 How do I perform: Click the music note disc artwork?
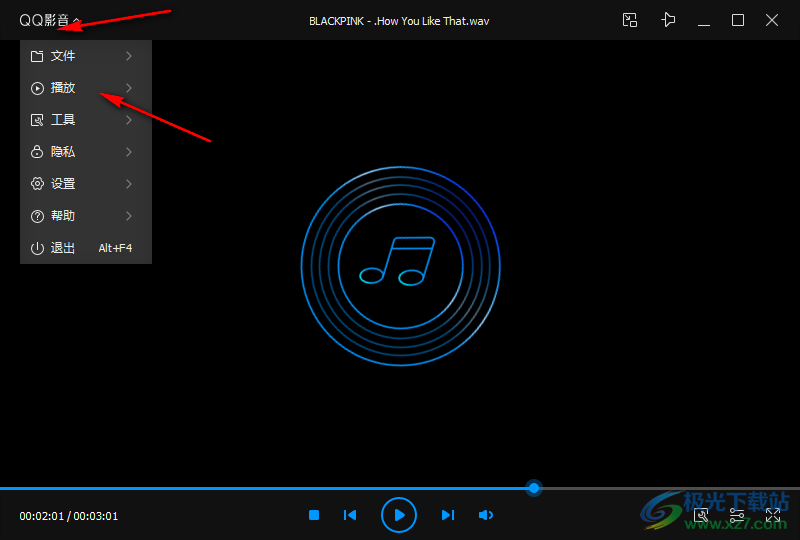pyautogui.click(x=401, y=266)
